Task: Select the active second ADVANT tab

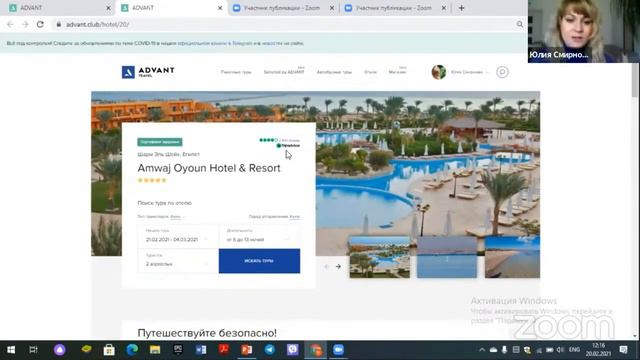Action: (171, 8)
